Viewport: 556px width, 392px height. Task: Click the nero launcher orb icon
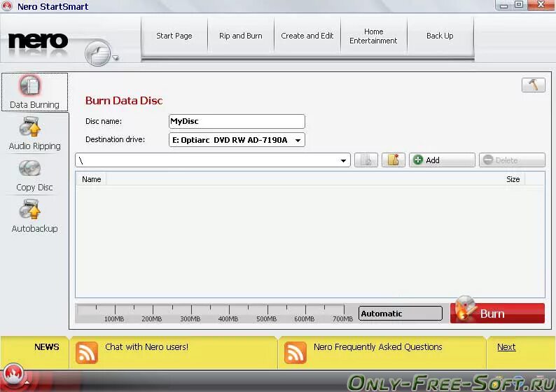98,53
